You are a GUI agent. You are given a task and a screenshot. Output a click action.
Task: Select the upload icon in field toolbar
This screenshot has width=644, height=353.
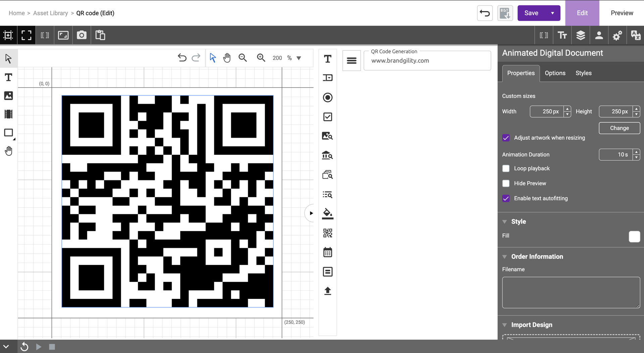click(327, 291)
